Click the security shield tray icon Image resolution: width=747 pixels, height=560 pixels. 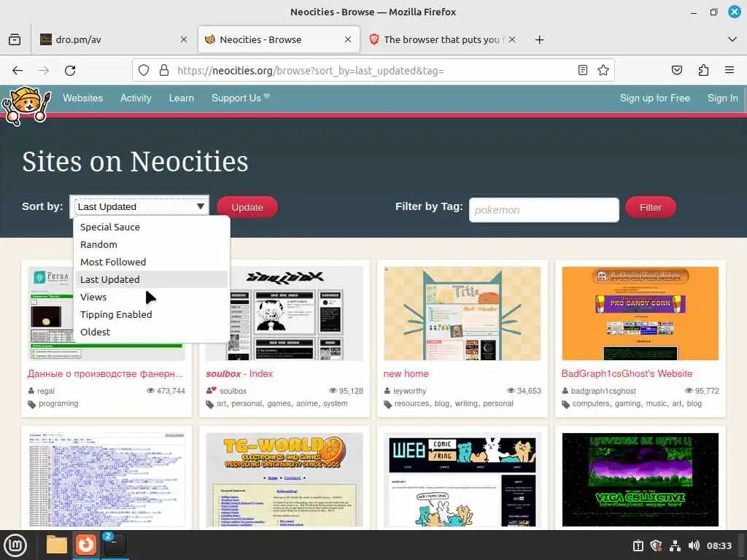[x=657, y=545]
